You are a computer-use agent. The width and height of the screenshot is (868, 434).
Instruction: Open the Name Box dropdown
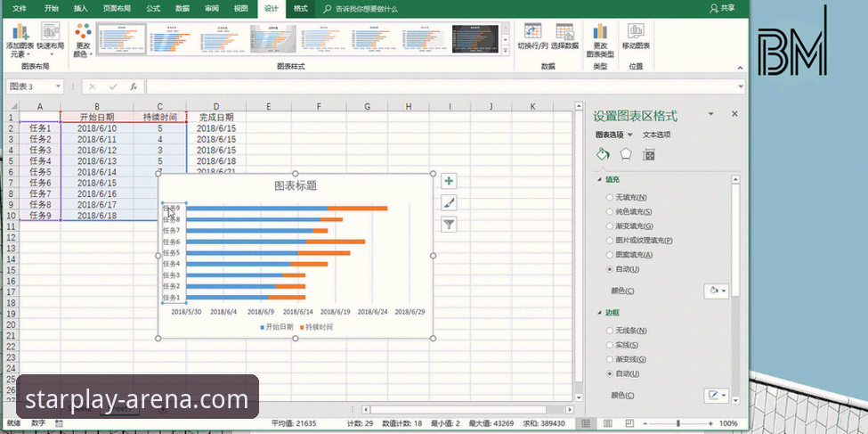[58, 87]
